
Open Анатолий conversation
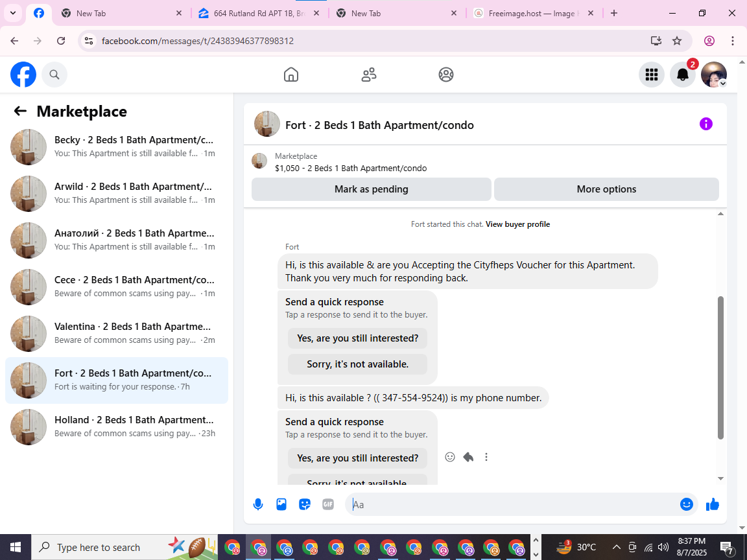click(x=116, y=240)
